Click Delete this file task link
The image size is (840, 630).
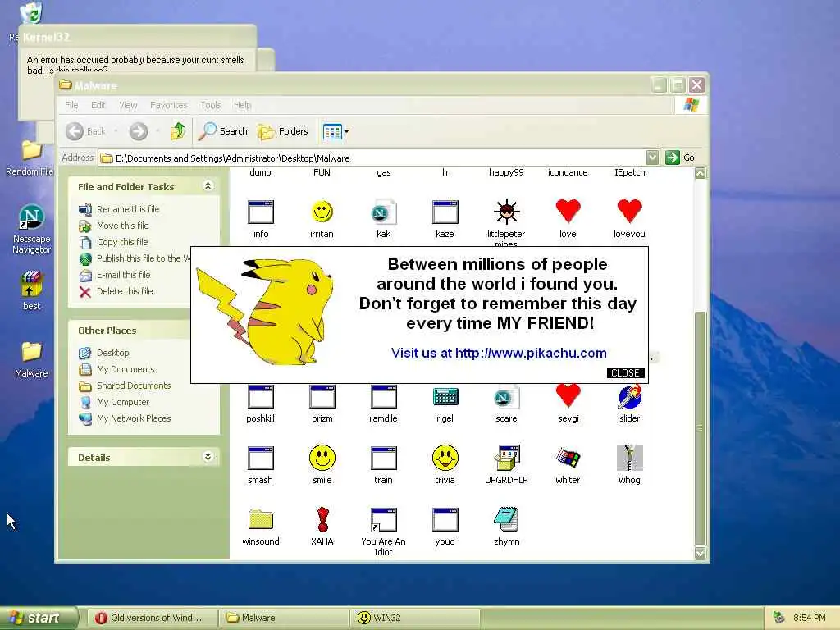pos(125,291)
